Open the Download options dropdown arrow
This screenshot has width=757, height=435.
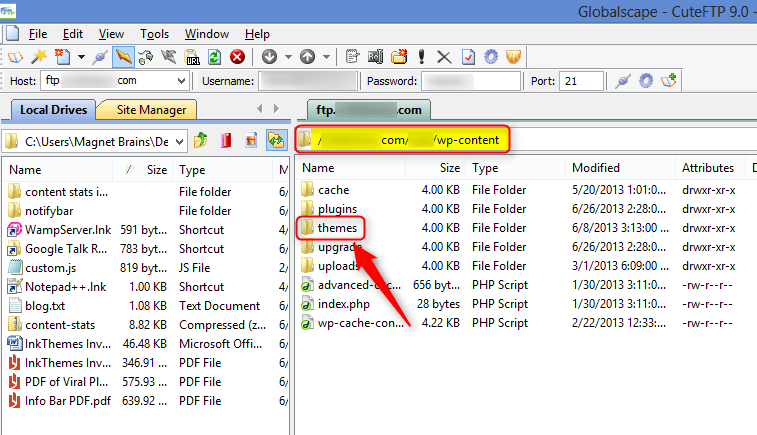(288, 57)
